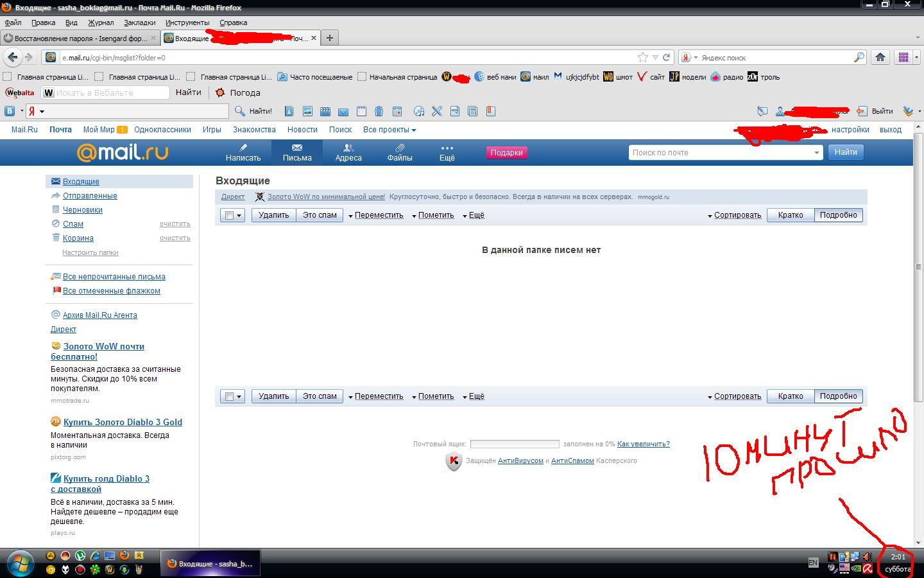Open Все непрочитанные письма
924x578 pixels.
[x=114, y=277]
